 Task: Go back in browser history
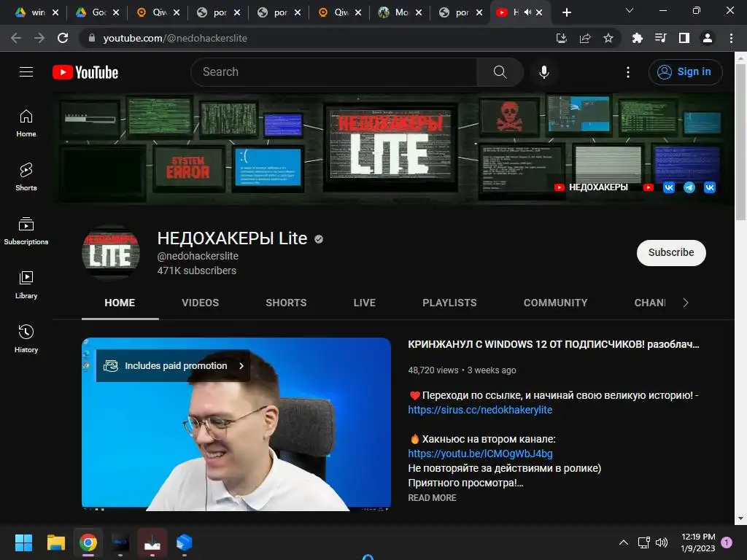(x=16, y=38)
